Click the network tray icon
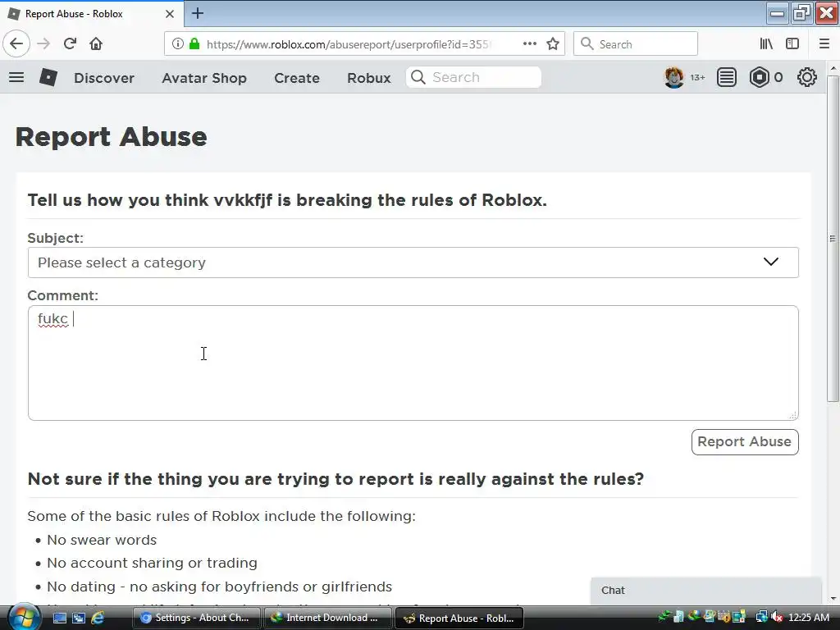Image resolution: width=840 pixels, height=630 pixels. 761,618
